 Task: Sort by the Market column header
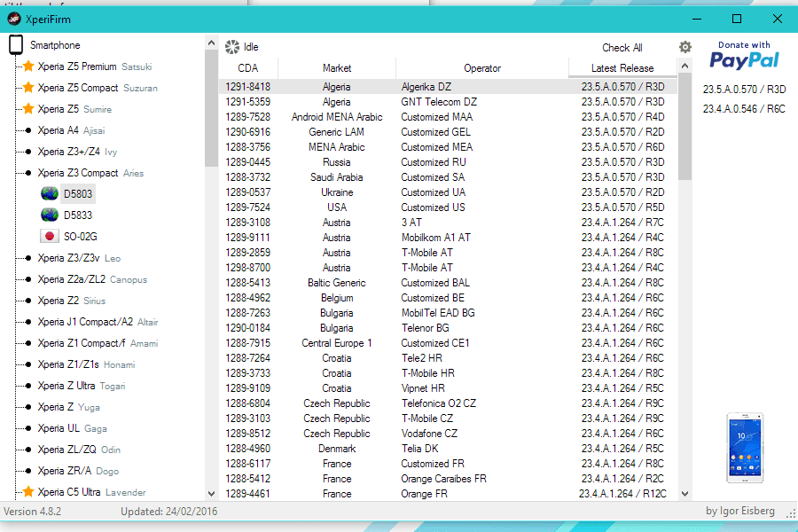(x=336, y=68)
